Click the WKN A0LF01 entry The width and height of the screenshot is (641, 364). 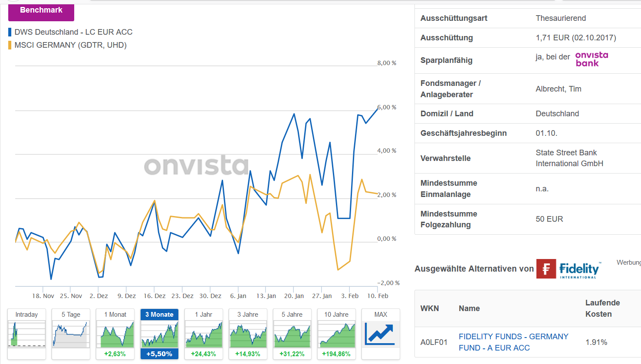click(431, 342)
